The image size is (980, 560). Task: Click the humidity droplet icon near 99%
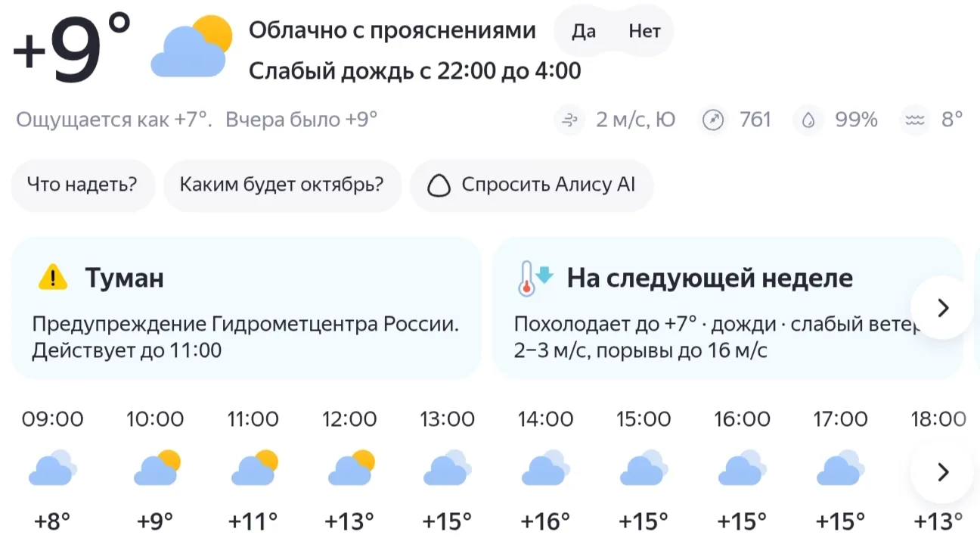tap(808, 120)
